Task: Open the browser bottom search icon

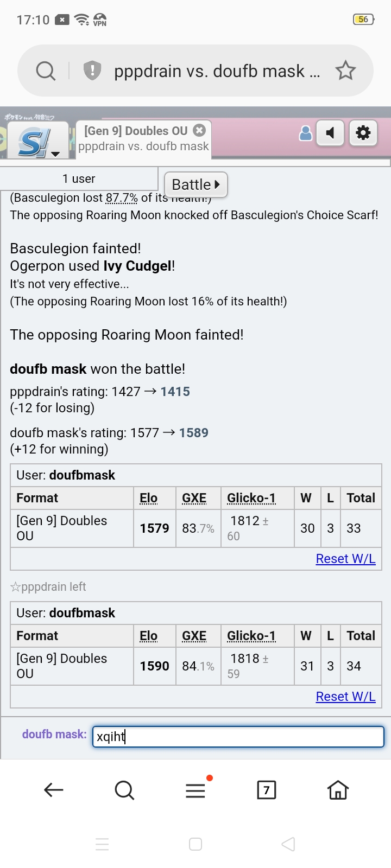Action: pos(124,790)
